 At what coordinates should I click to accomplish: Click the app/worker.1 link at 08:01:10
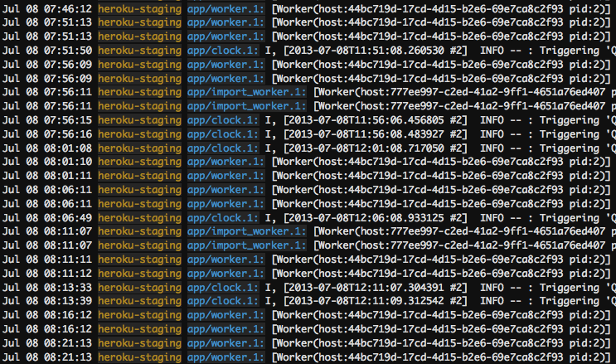coord(226,162)
